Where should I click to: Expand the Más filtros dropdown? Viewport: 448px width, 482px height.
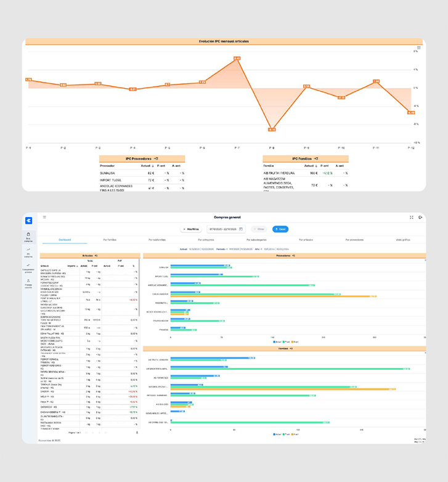[x=191, y=229]
